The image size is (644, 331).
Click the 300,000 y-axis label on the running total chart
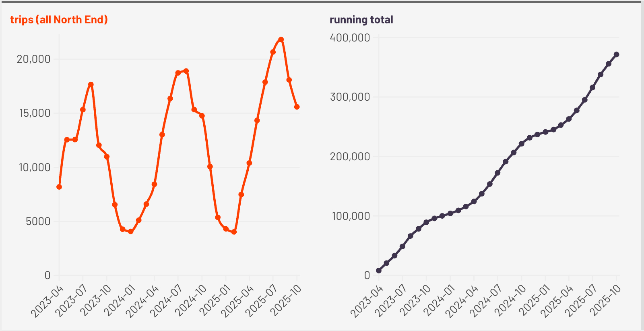point(350,97)
